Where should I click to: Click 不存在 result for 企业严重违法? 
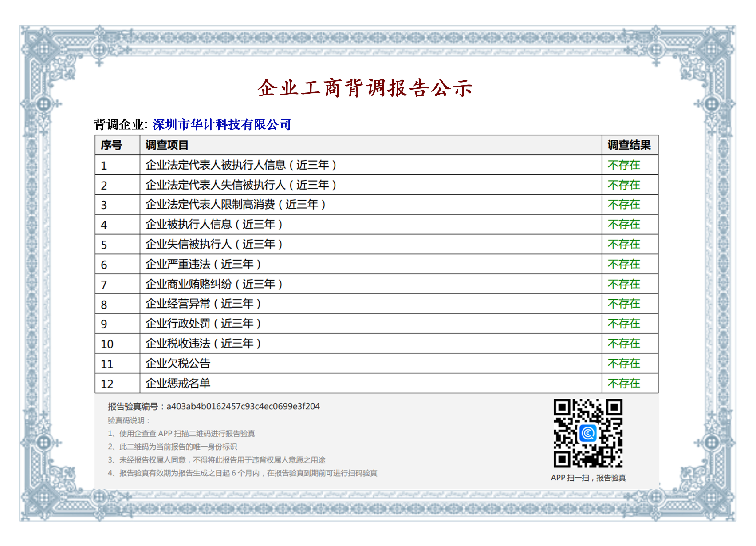624,264
